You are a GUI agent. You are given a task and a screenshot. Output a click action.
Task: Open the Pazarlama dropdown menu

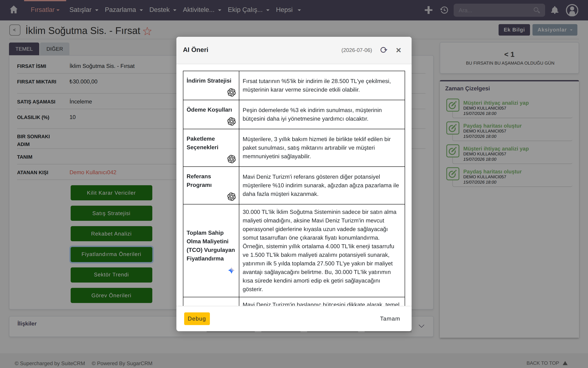point(124,10)
